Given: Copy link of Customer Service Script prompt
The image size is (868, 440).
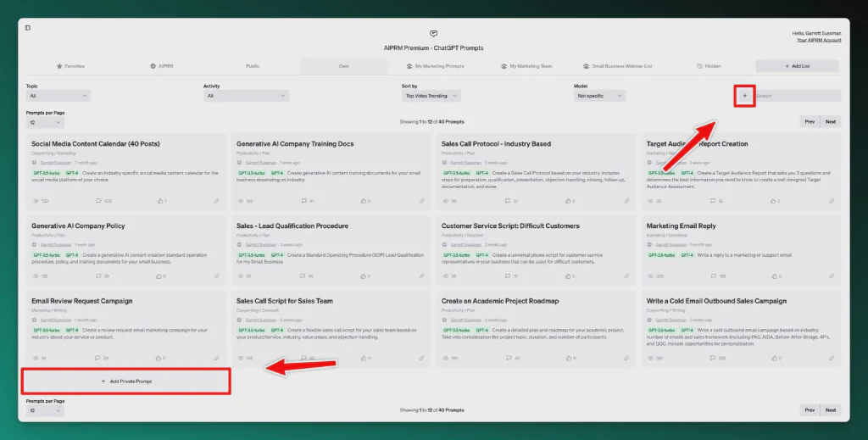Looking at the screenshot, I should [626, 276].
